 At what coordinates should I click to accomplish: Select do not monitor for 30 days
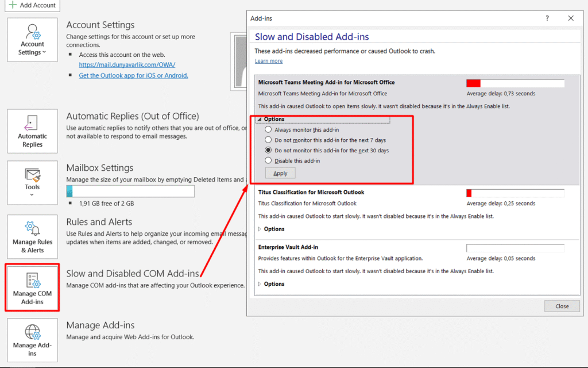268,151
